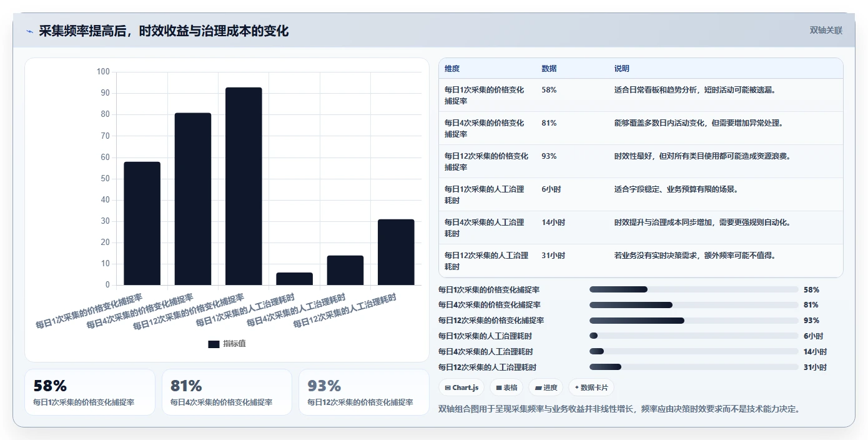Click the 58% value in the table

[549, 90]
